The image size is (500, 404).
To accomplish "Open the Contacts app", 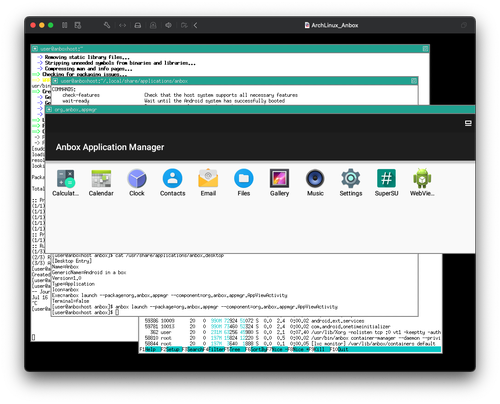I will (x=172, y=183).
